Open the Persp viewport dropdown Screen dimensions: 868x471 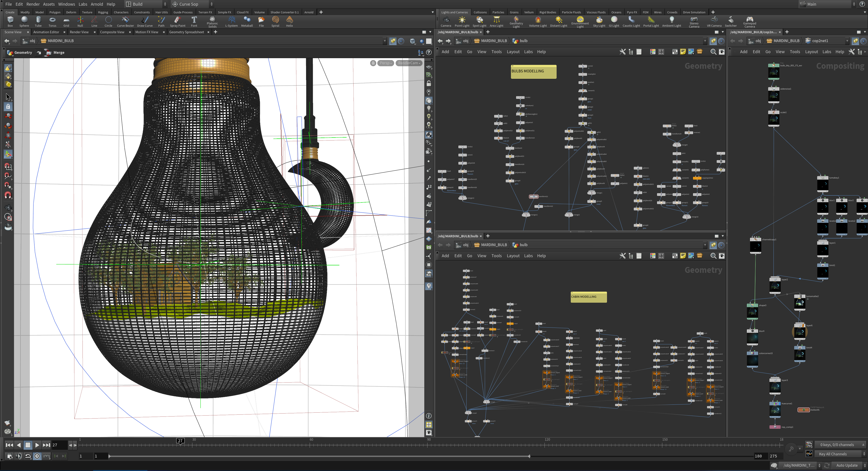point(386,63)
